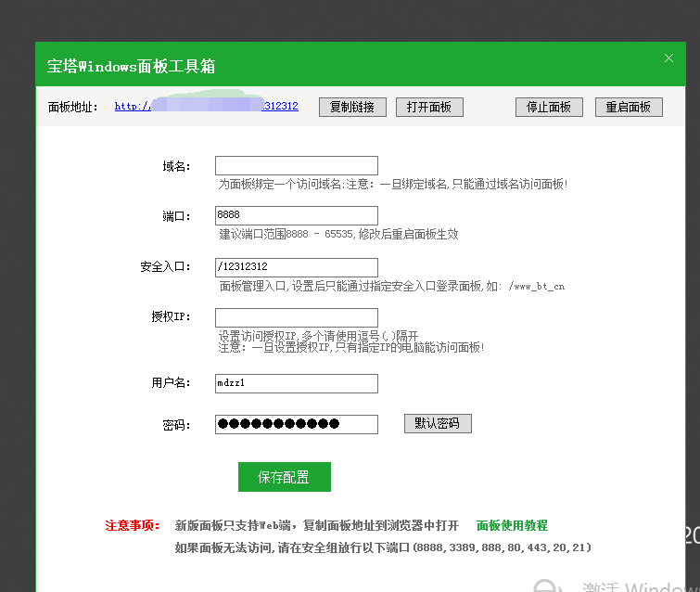Click the 用户名: field label
This screenshot has height=592, width=700.
click(171, 383)
